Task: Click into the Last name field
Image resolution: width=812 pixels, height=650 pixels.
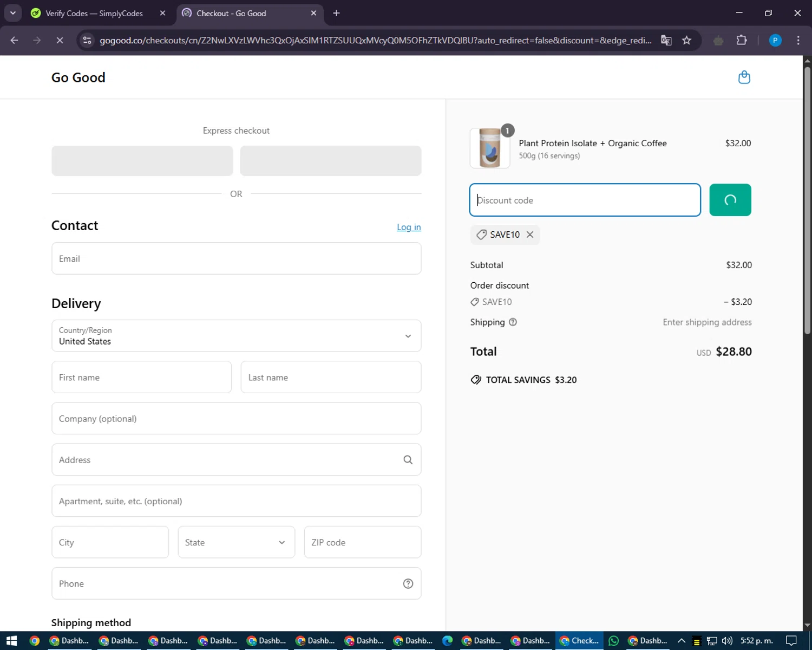Action: (x=331, y=377)
